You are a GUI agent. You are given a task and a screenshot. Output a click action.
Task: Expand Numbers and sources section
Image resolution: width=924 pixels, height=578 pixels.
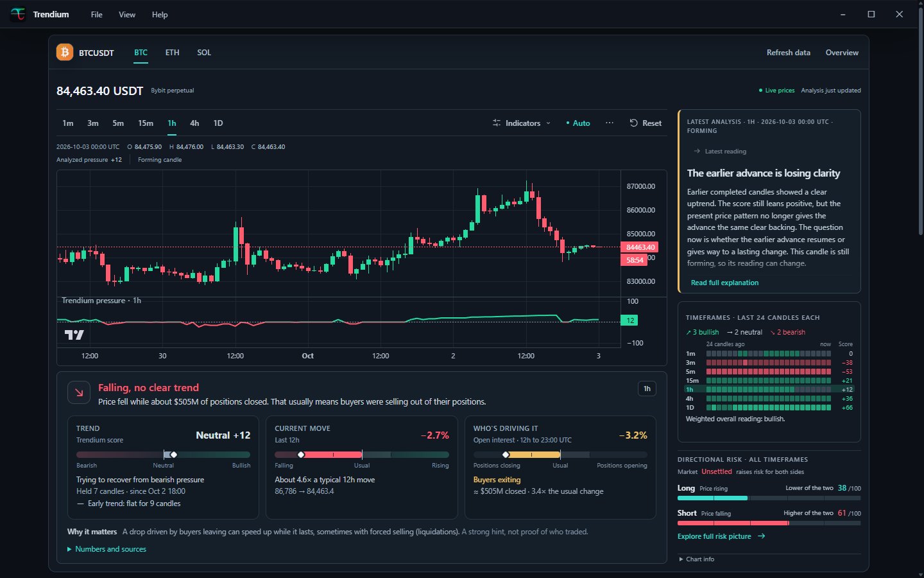tap(107, 549)
